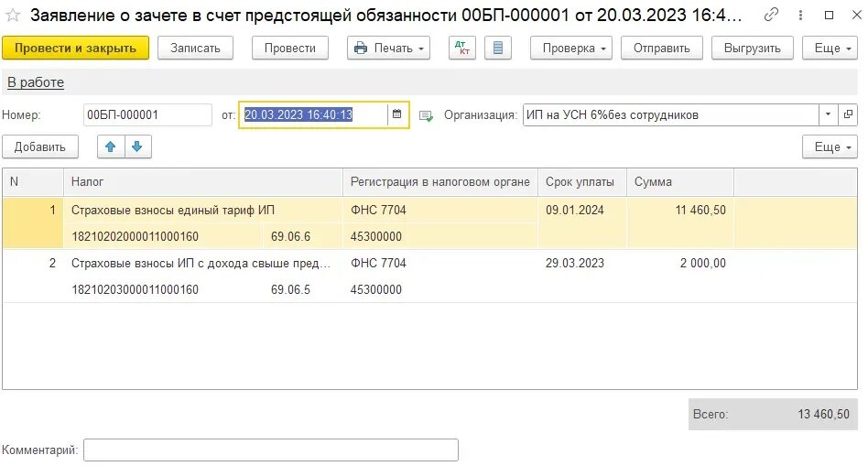
Task: Move row up with blue arrow
Action: click(x=111, y=146)
